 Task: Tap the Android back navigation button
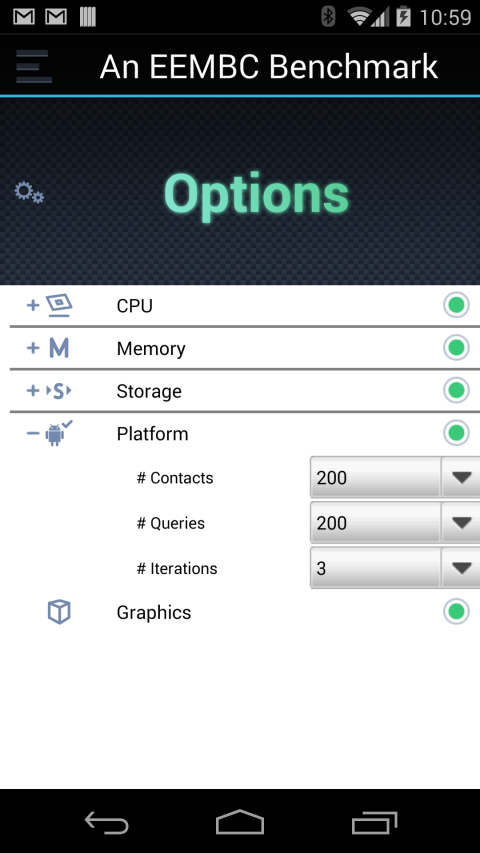point(106,821)
